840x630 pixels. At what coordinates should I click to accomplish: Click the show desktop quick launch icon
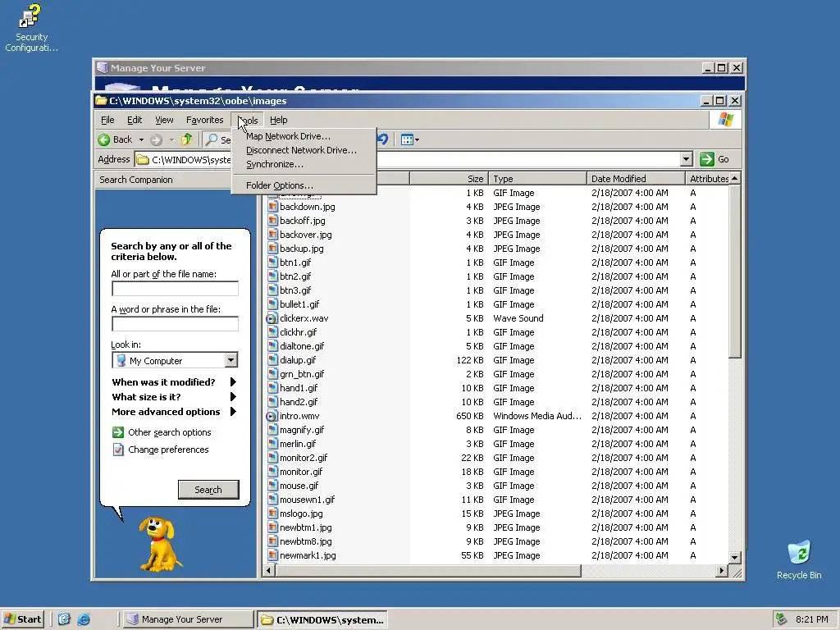[64, 619]
